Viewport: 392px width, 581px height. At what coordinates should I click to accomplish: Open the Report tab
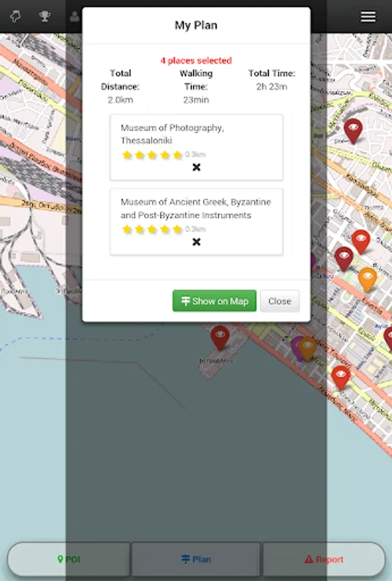324,559
